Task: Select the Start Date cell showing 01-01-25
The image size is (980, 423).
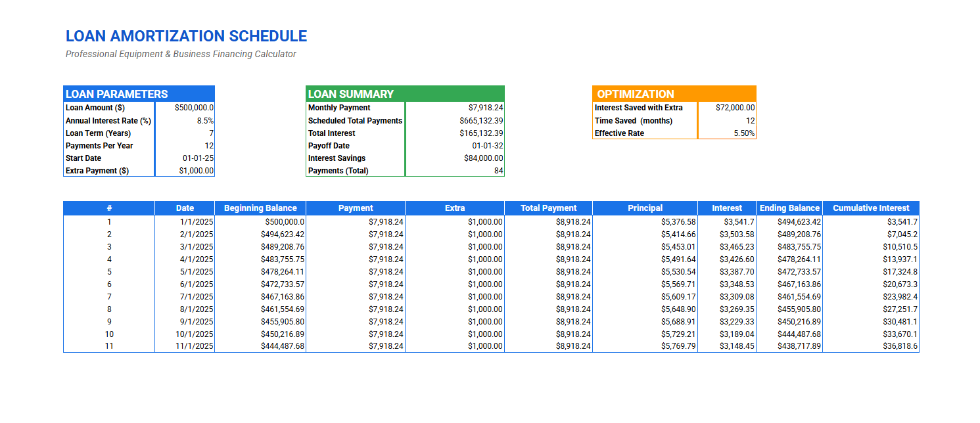Action: [x=186, y=158]
